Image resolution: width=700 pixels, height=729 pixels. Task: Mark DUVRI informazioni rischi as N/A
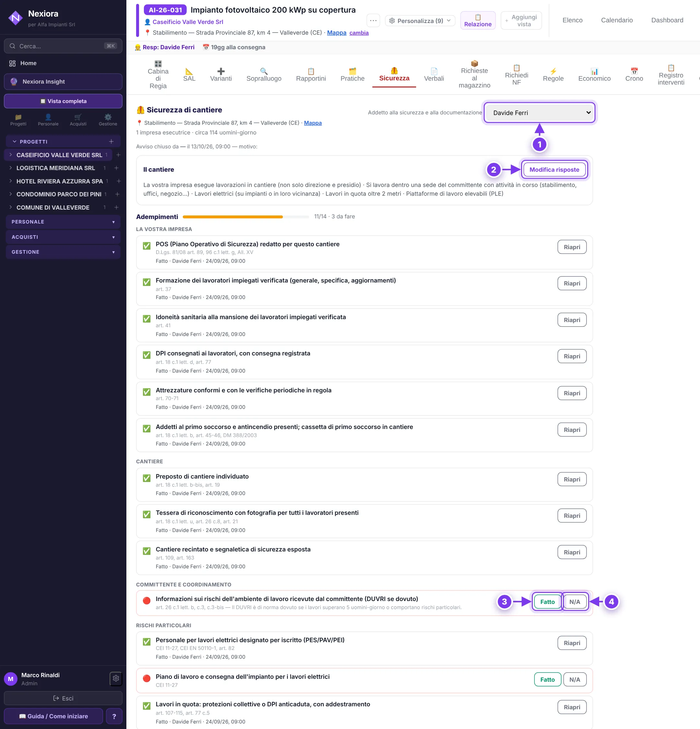574,601
